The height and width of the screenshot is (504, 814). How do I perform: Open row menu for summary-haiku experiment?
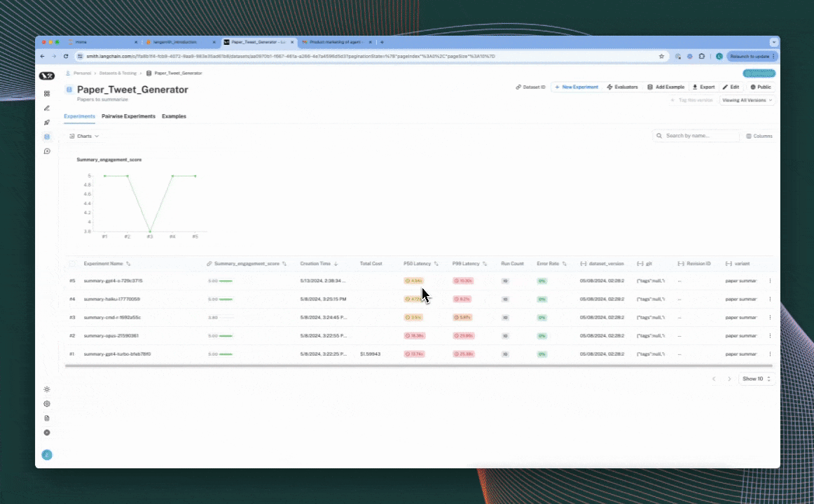(770, 299)
